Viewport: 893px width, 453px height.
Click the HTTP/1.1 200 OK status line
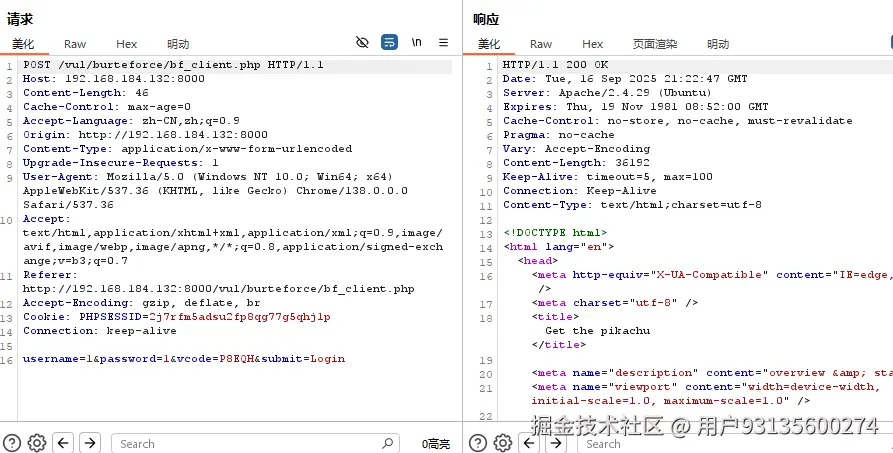[x=555, y=65]
